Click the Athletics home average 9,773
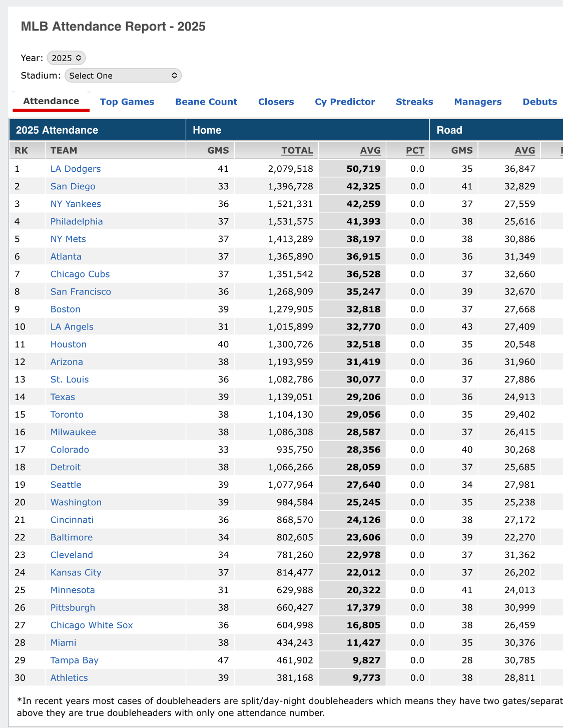The image size is (563, 728). 367,677
